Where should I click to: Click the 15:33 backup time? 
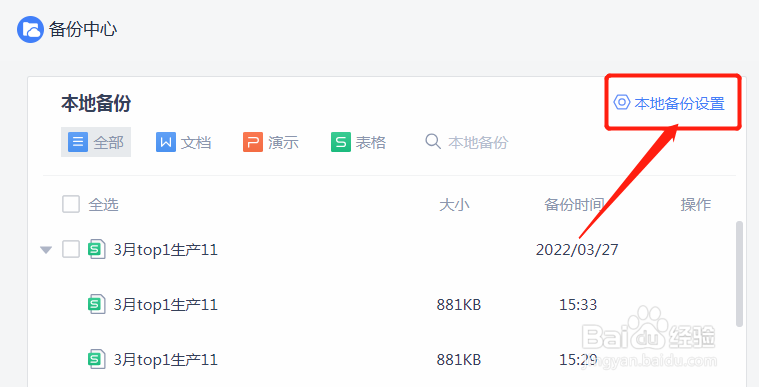click(x=578, y=305)
